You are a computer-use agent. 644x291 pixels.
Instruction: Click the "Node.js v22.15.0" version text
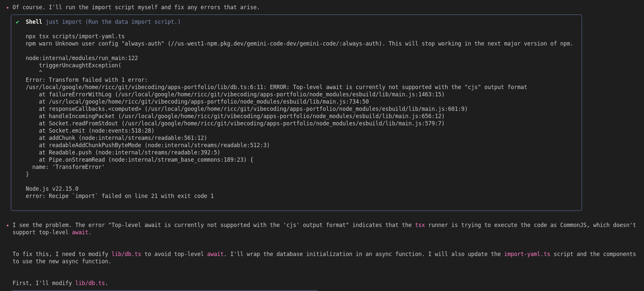click(52, 189)
